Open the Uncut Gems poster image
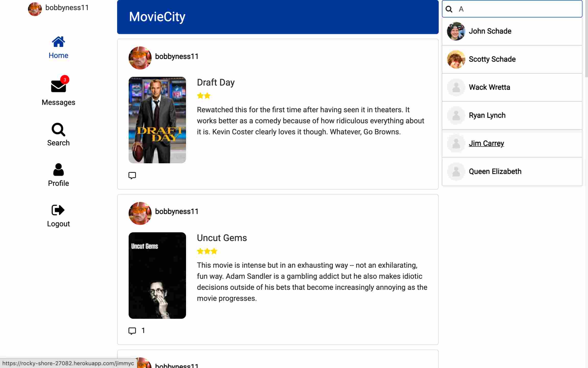 [157, 275]
